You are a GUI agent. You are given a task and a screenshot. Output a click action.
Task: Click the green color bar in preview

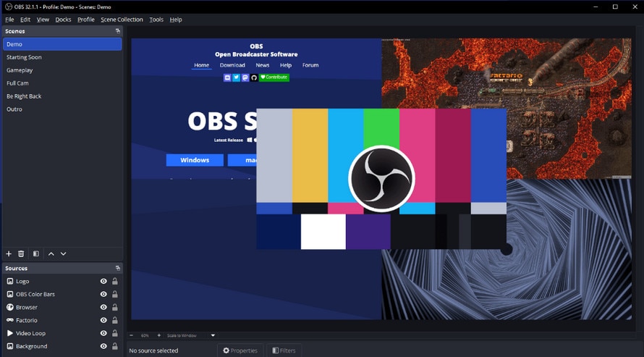point(381,127)
